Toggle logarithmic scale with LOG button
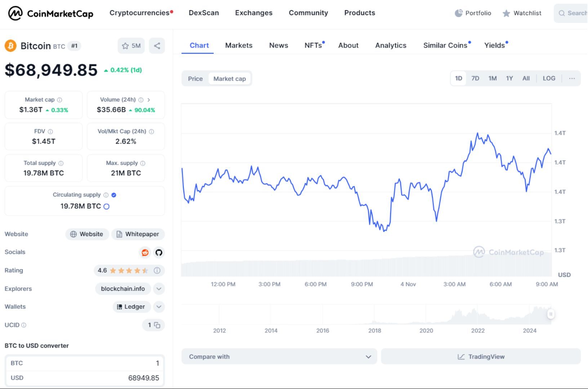Image resolution: width=588 pixels, height=389 pixels. [x=549, y=78]
